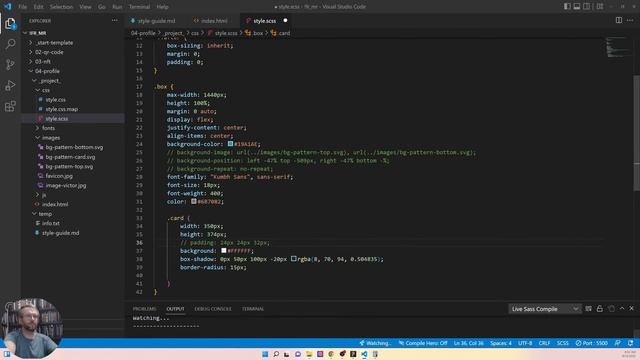The image size is (640, 360).
Task: Open the View menu
Action: 85,7
